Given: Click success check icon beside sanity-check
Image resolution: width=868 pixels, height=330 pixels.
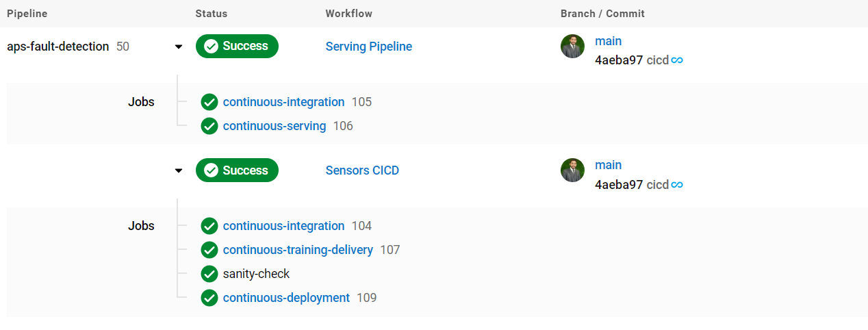Looking at the screenshot, I should tap(209, 274).
